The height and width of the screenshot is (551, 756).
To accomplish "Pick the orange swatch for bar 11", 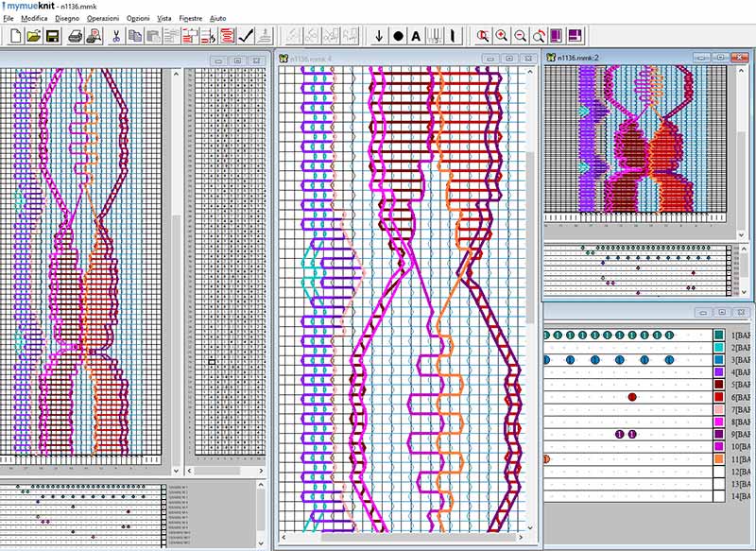I will 719,458.
